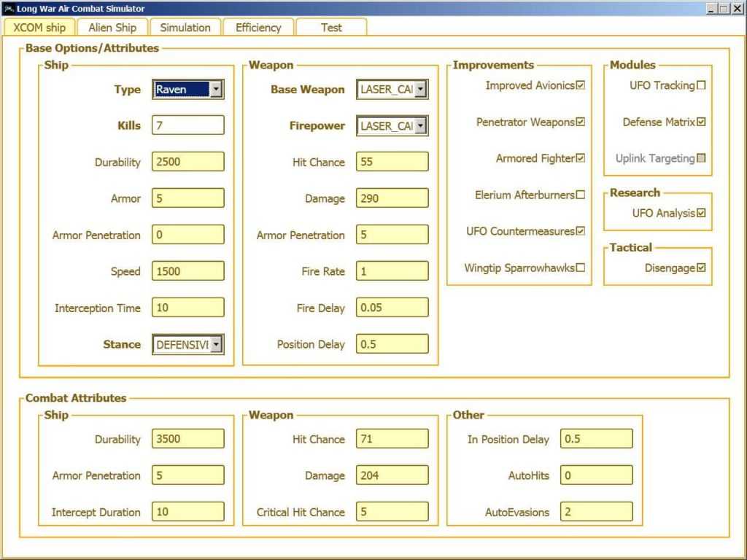Click the Kills input field
The height and width of the screenshot is (560, 747).
[x=187, y=125]
